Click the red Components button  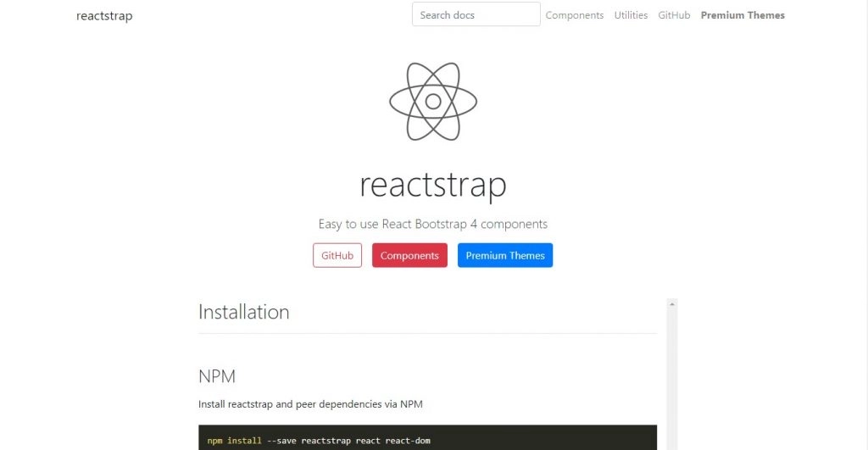pos(409,255)
